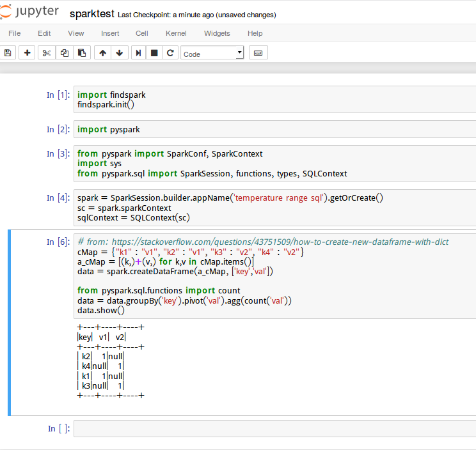Open the Cell menu

pyautogui.click(x=142, y=33)
